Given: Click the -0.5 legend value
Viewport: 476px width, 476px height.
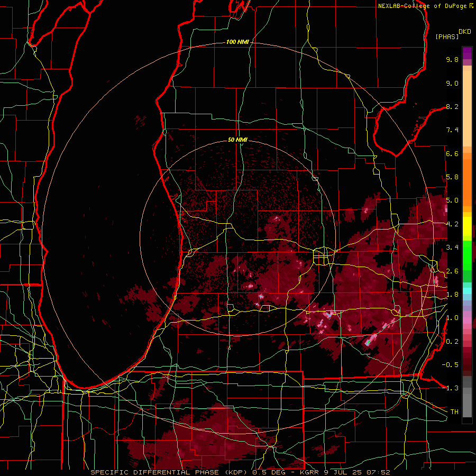Looking at the screenshot, I should pyautogui.click(x=450, y=365).
